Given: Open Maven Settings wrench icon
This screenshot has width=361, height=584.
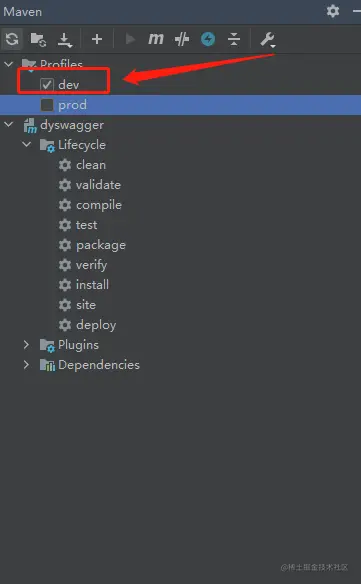Looking at the screenshot, I should coord(267,39).
